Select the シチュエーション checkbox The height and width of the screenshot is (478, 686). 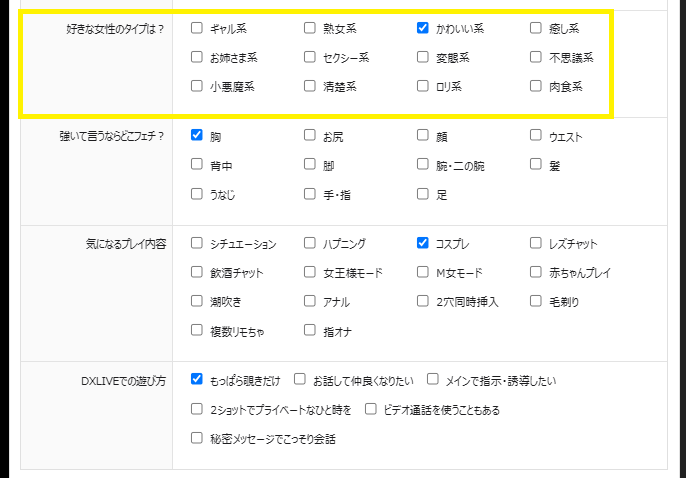197,243
